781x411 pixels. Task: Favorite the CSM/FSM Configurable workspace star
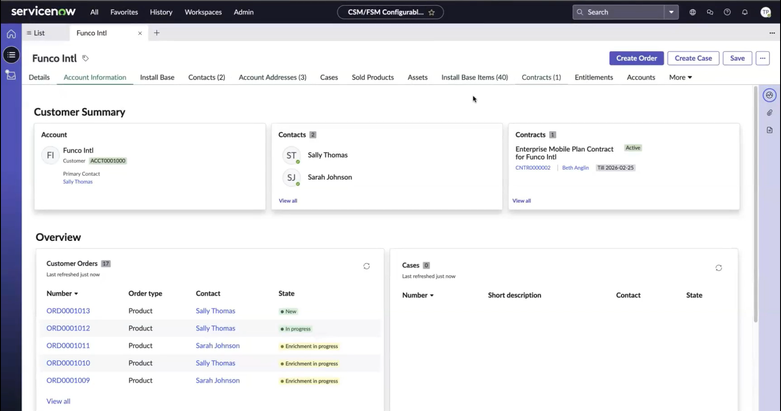tap(431, 12)
